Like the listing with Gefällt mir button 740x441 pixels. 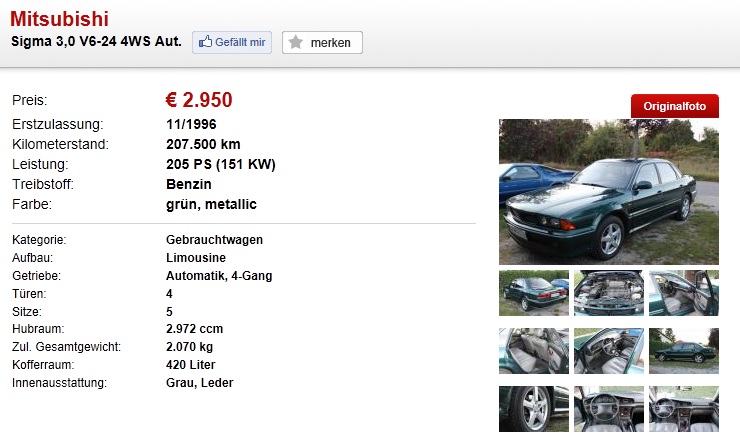click(x=232, y=42)
